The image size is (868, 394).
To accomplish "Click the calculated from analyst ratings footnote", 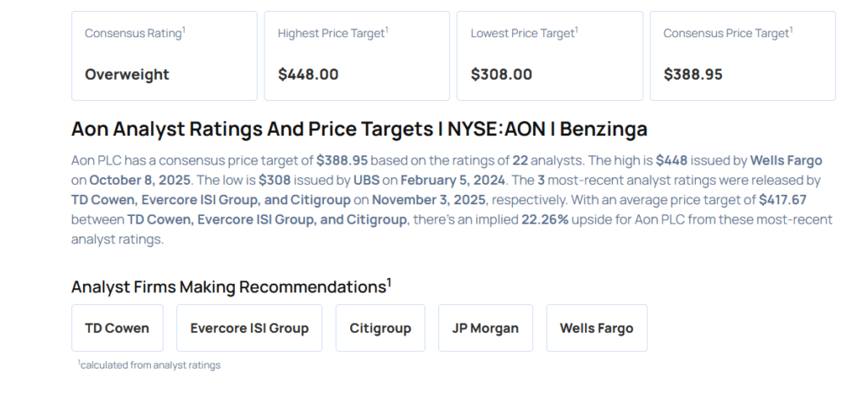I will 149,365.
